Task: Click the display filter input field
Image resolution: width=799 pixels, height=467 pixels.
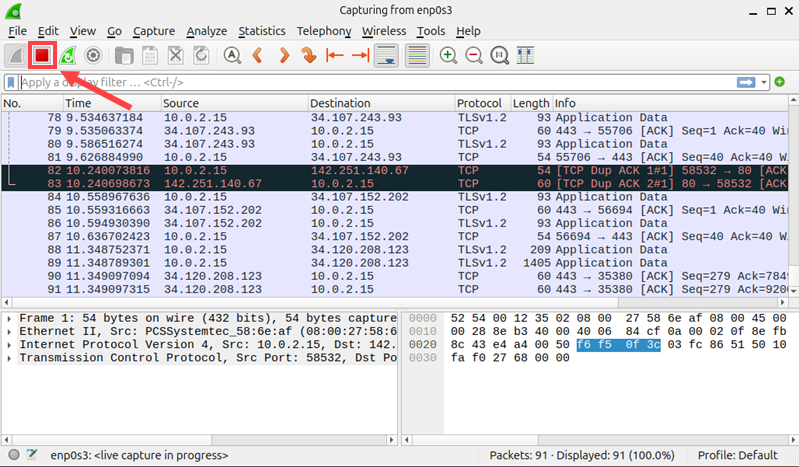Action: click(377, 82)
